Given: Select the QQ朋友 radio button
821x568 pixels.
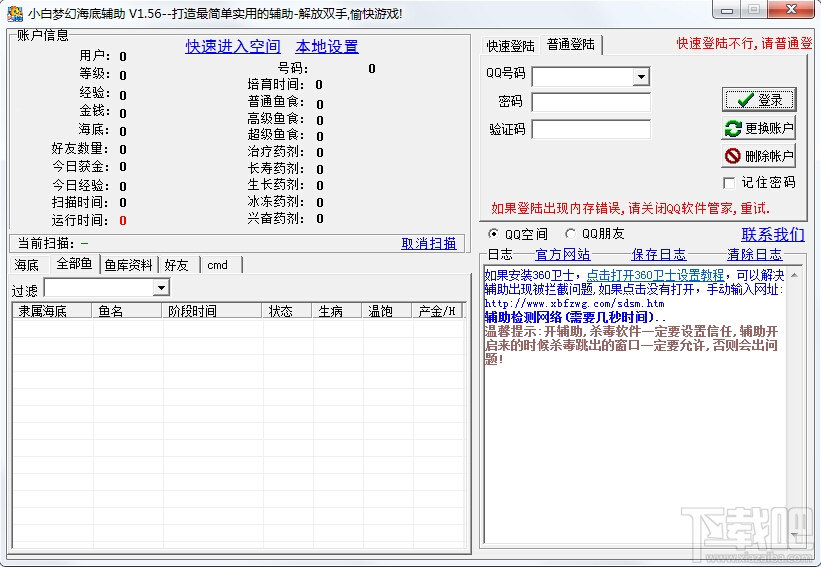Looking at the screenshot, I should [570, 233].
